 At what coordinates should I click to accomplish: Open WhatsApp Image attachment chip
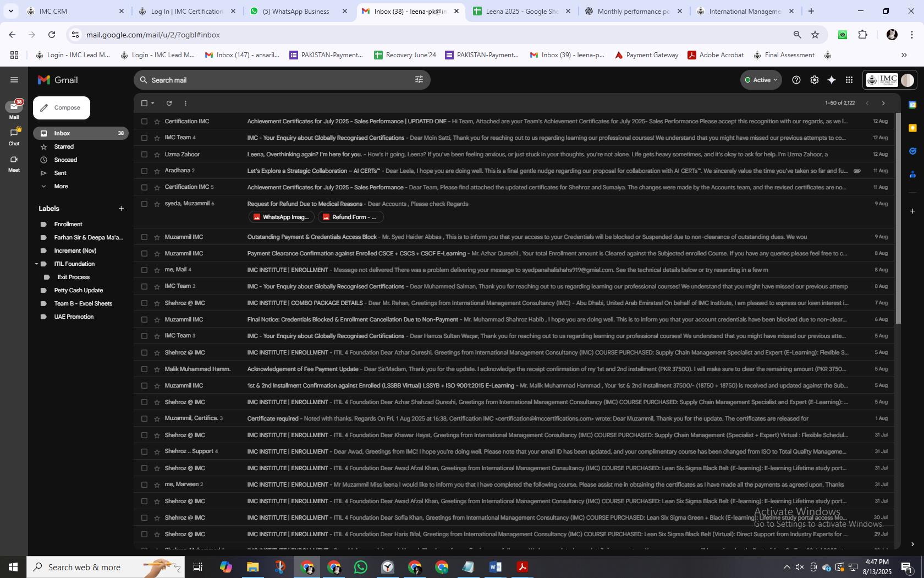point(282,217)
